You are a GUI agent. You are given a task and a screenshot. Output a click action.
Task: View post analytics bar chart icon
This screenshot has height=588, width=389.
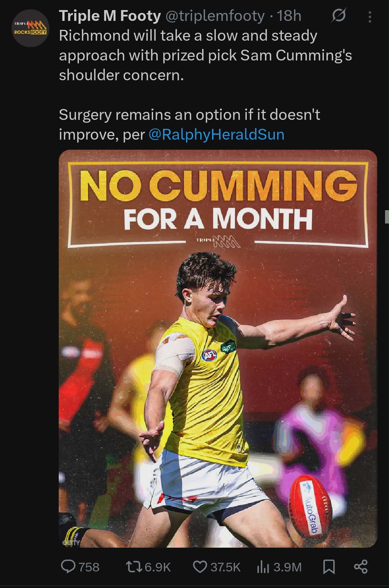pos(263,567)
